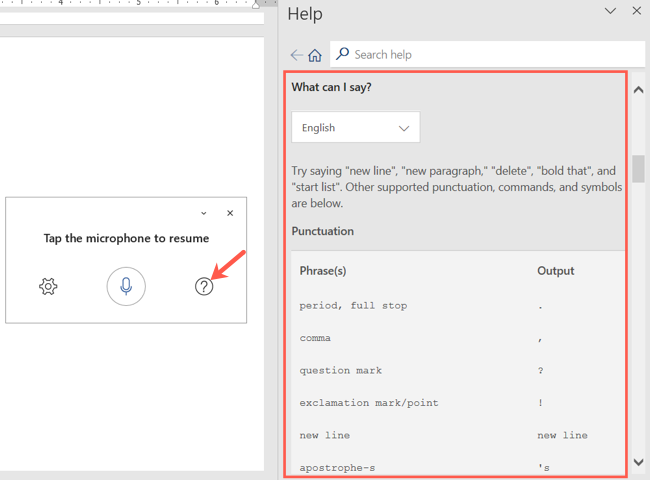Tap the microphone to resume dictation
This screenshot has width=650, height=480.
point(126,286)
